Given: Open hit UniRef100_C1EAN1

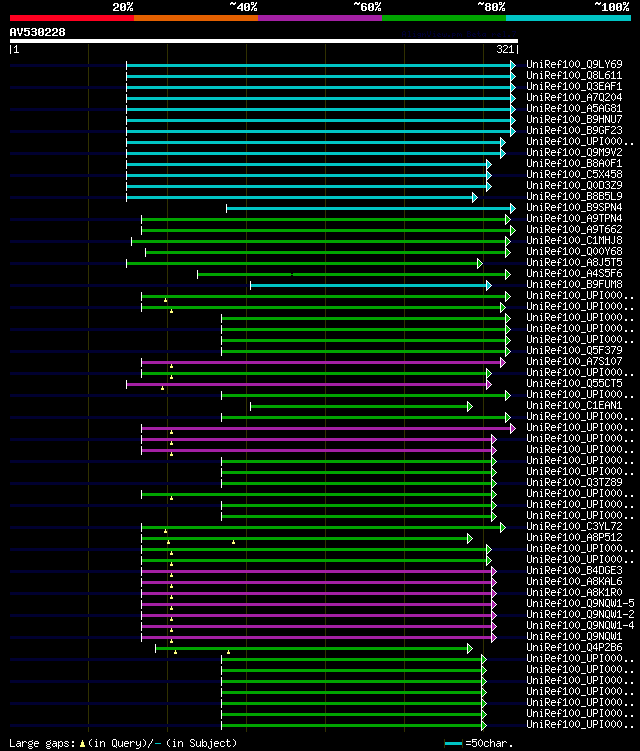Looking at the screenshot, I should [x=574, y=406].
